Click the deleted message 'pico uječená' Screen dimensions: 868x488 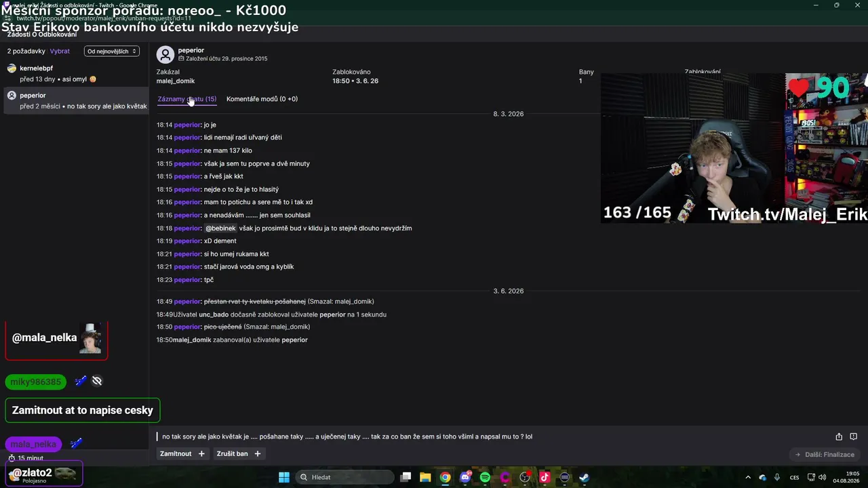[x=223, y=327]
